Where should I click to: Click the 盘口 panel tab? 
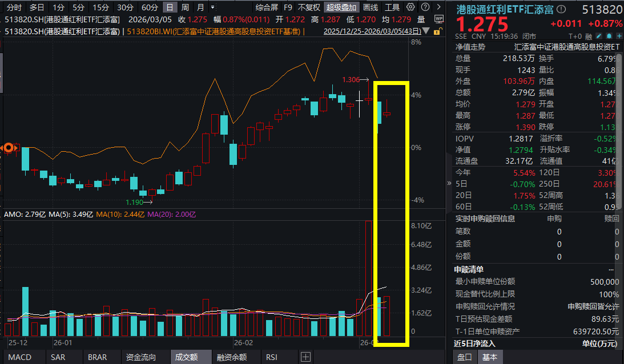click(x=465, y=357)
